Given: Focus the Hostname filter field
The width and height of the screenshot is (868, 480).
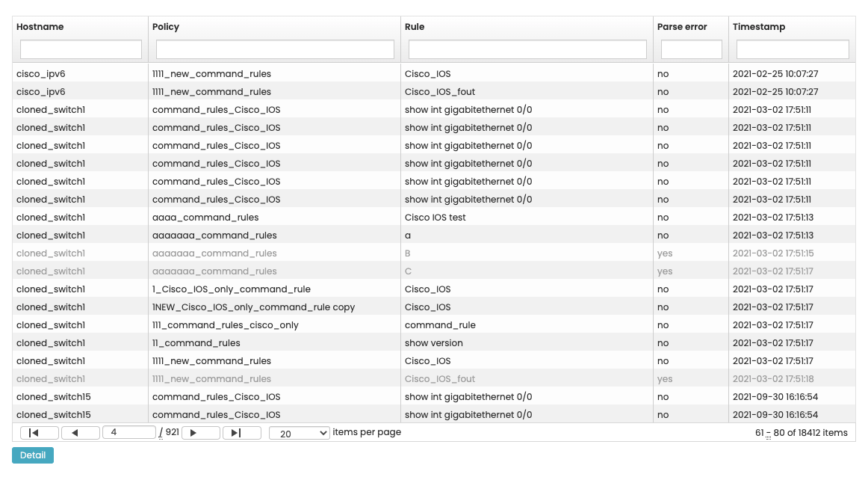Looking at the screenshot, I should click(81, 49).
